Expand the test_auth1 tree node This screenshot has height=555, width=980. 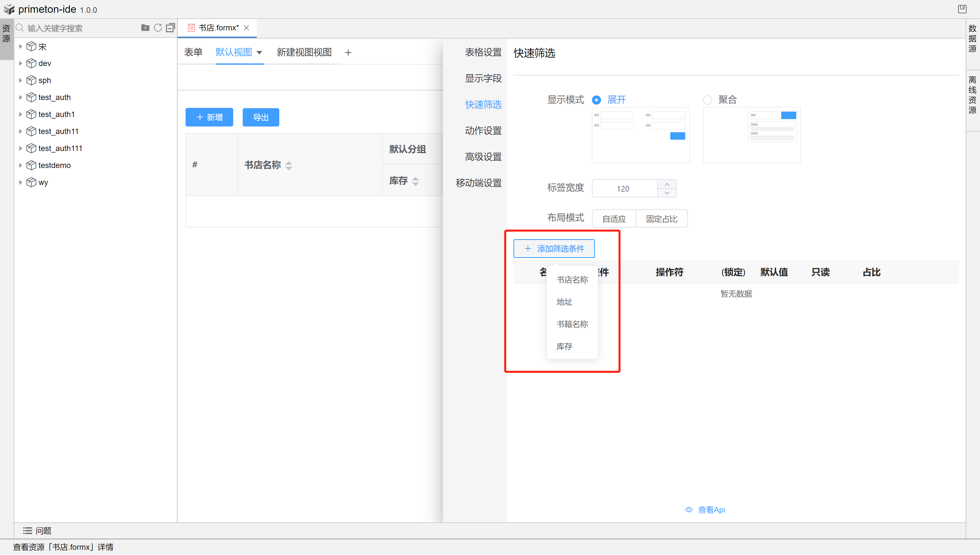pyautogui.click(x=21, y=114)
